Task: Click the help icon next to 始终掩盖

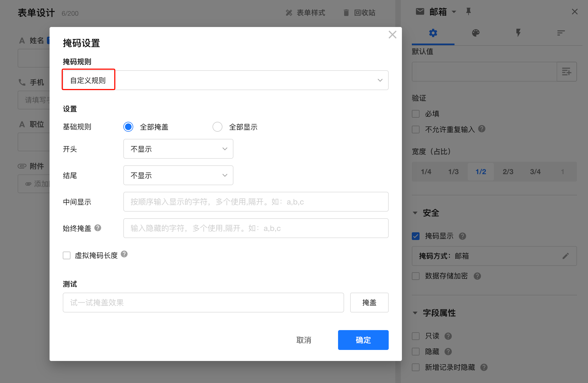Action: 98,228
